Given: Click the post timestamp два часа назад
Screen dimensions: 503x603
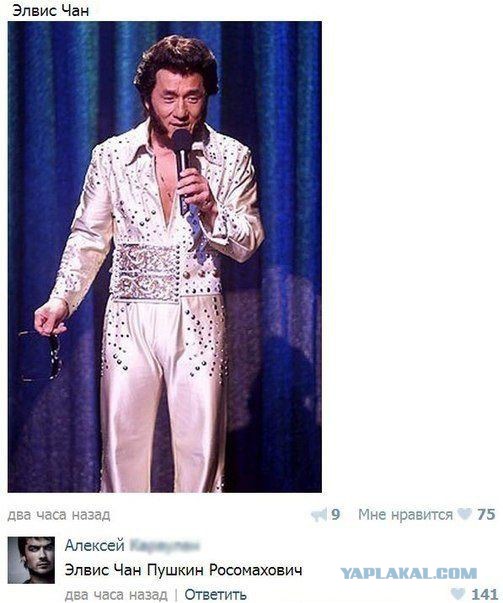Looking at the screenshot, I should tap(59, 515).
